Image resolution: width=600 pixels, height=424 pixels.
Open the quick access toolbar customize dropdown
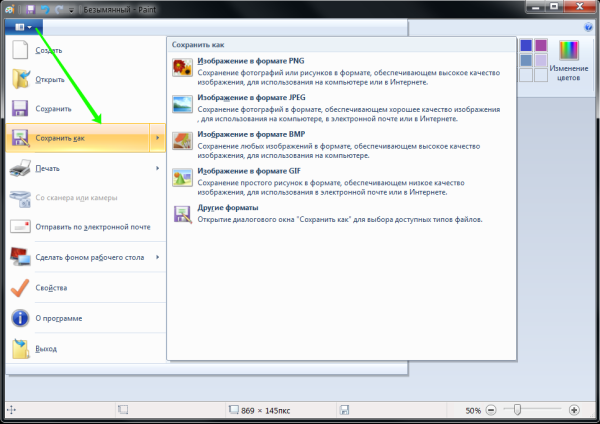(71, 10)
